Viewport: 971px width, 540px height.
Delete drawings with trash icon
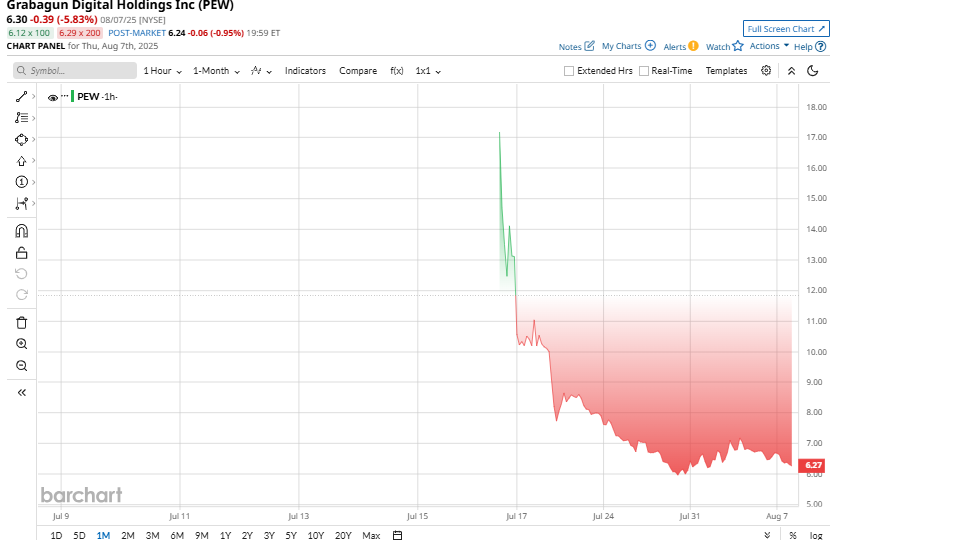pos(22,323)
